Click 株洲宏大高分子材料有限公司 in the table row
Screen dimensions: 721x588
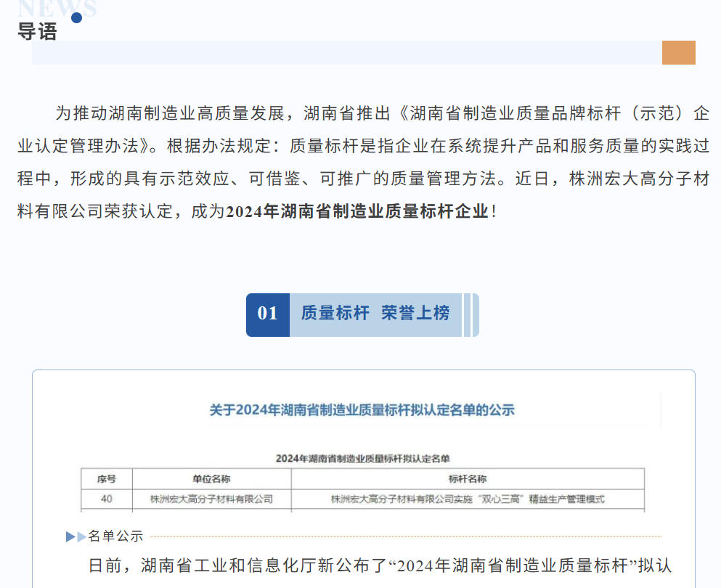pos(211,499)
